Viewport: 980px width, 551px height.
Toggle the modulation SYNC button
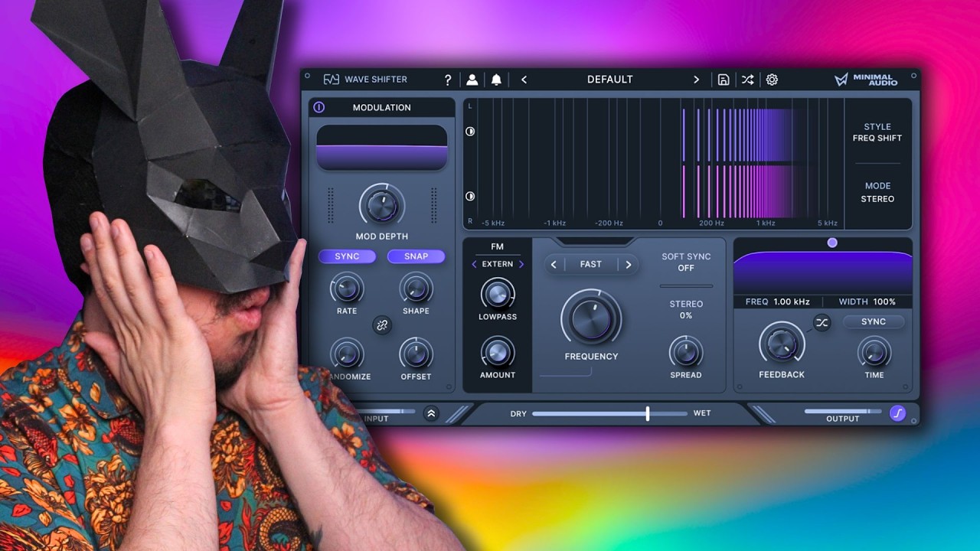pos(347,256)
